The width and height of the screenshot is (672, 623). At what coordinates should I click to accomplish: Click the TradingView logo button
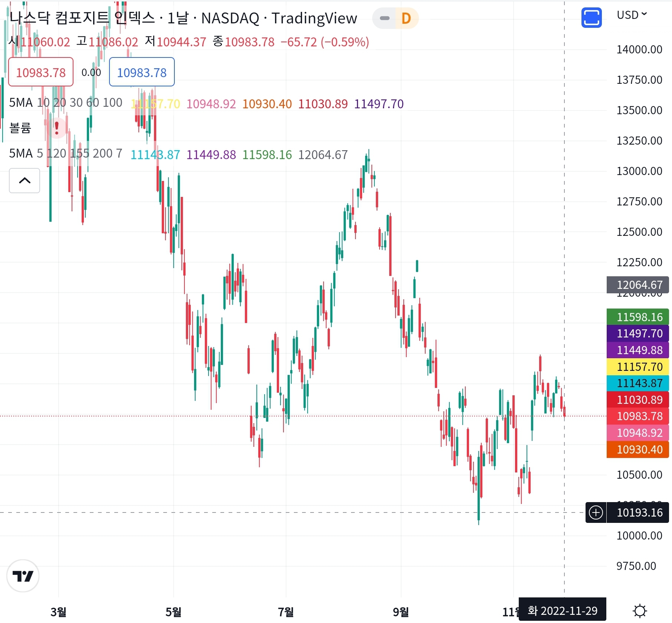coord(23,576)
